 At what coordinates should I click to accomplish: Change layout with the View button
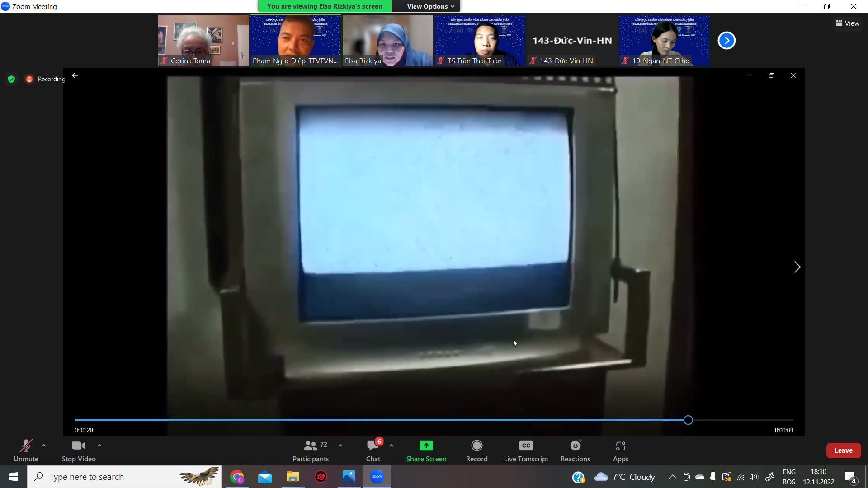pyautogui.click(x=848, y=23)
